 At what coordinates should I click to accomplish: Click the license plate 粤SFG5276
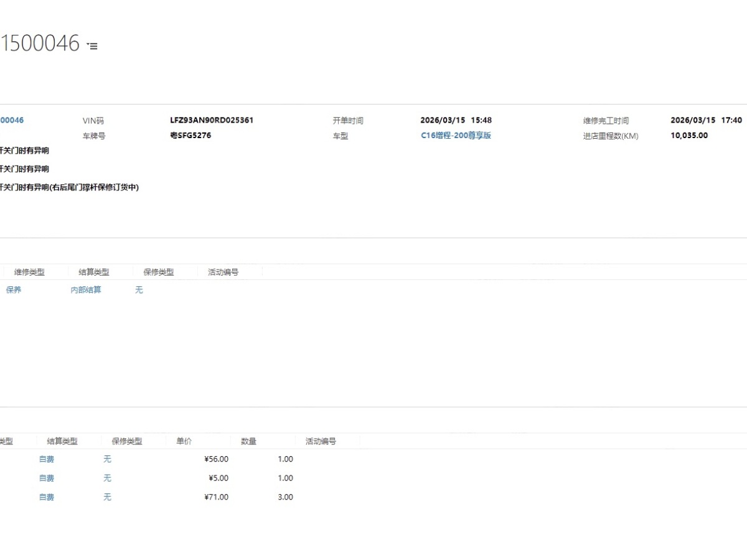(190, 135)
